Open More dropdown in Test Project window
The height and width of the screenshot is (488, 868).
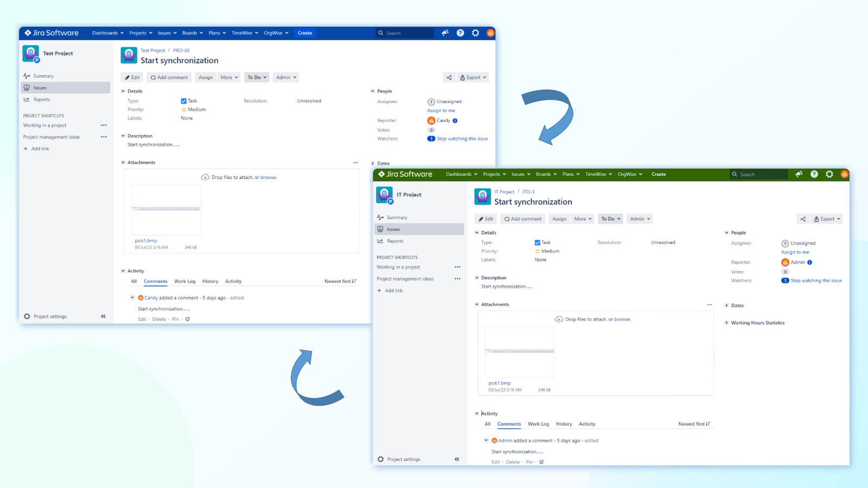(229, 78)
